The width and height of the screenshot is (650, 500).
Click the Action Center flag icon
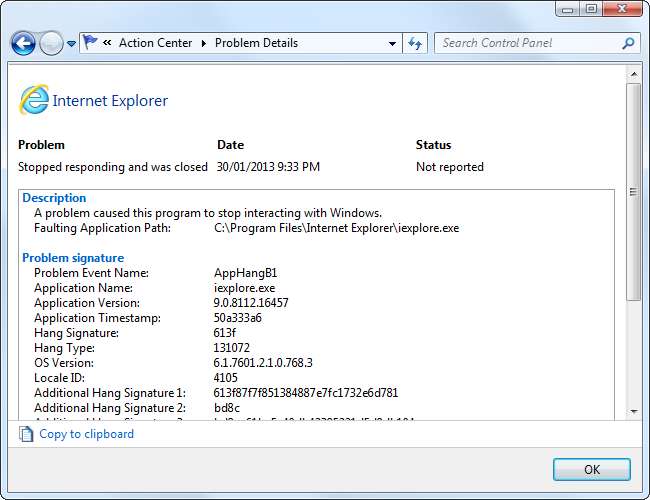(92, 43)
